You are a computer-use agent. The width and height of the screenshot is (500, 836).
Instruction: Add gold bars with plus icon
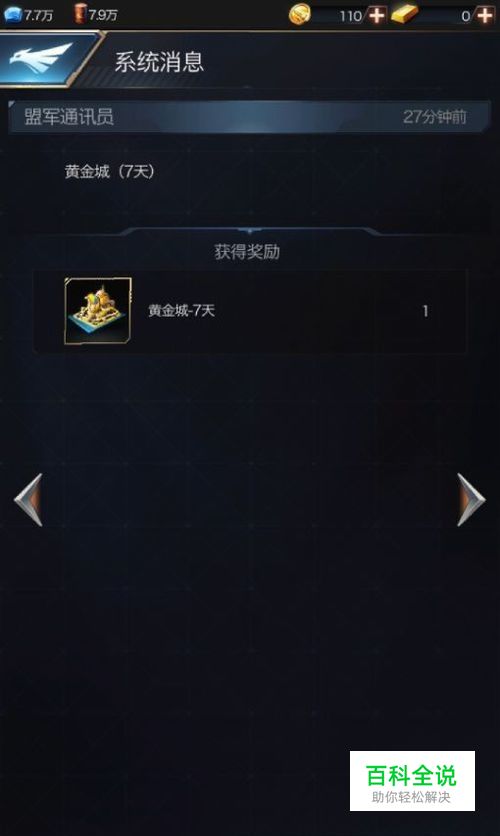(485, 15)
